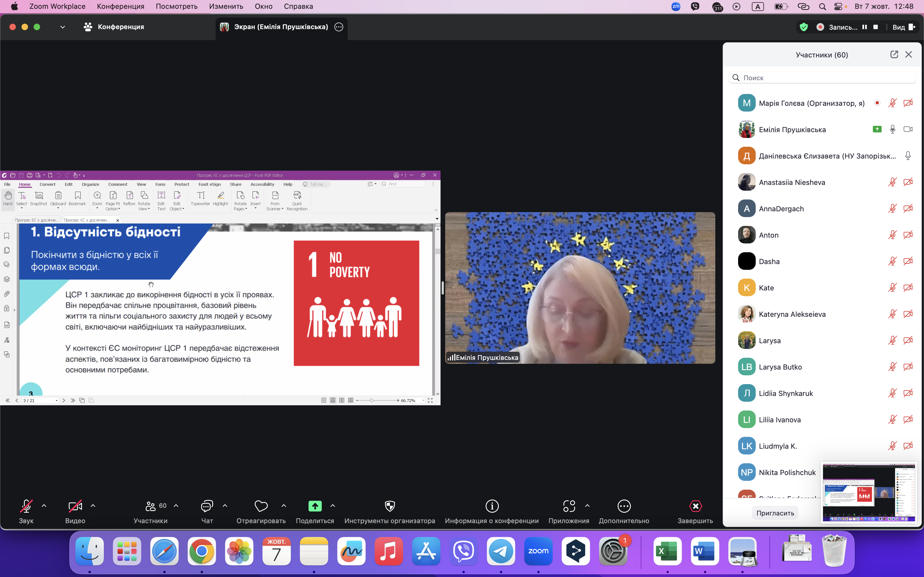Turn on camera using Видео button
Viewport: 924px width, 577px height.
[x=75, y=506]
